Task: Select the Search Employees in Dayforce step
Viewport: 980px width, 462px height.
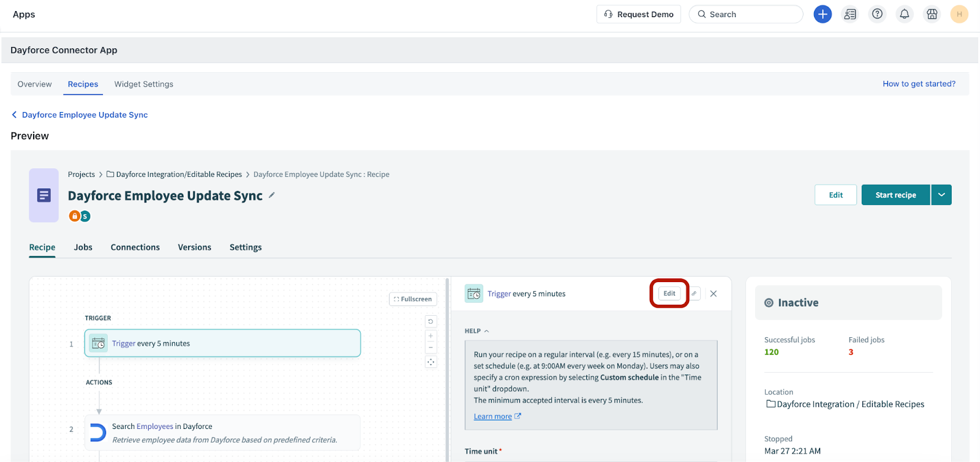Action: [x=222, y=433]
